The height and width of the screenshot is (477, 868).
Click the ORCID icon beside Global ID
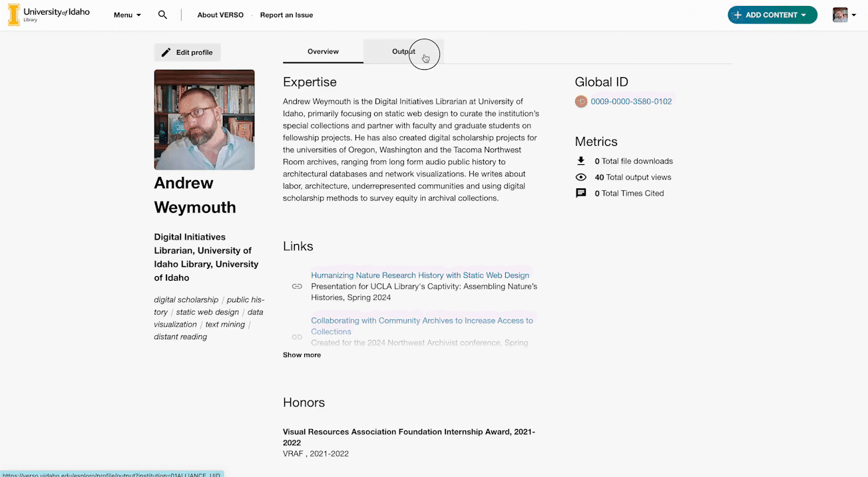(581, 102)
